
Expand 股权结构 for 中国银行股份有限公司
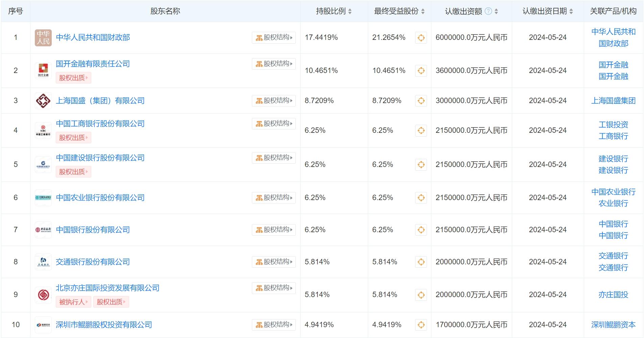(274, 230)
